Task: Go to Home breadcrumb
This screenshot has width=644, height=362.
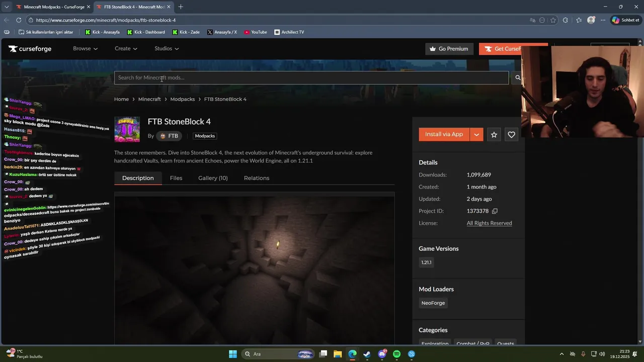Action: coord(121,99)
